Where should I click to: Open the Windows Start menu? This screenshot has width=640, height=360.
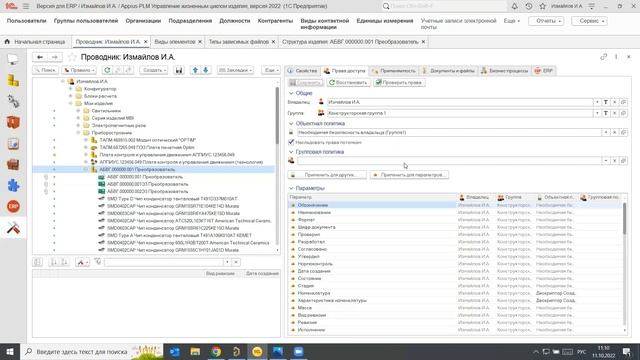(x=10, y=352)
